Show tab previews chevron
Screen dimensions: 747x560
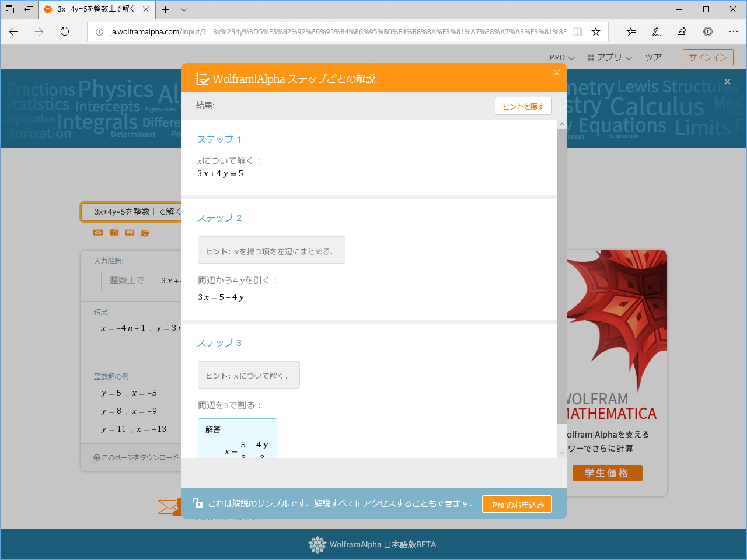click(184, 9)
